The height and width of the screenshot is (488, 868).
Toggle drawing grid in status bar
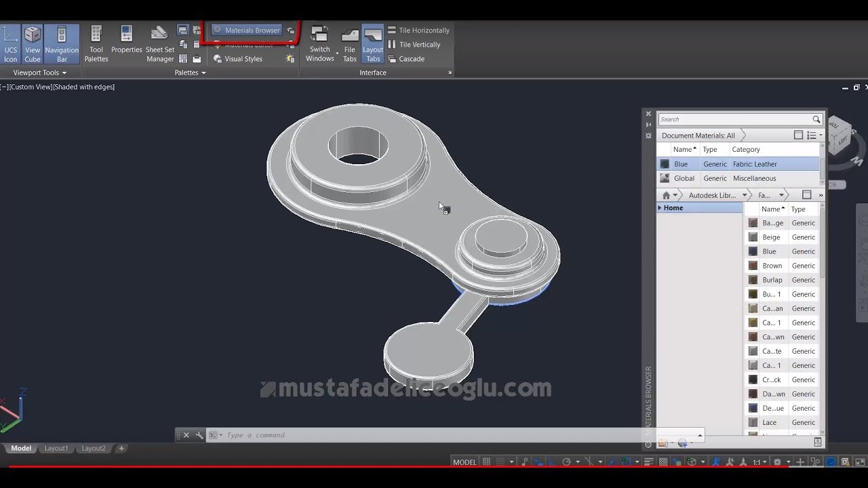[x=487, y=462]
